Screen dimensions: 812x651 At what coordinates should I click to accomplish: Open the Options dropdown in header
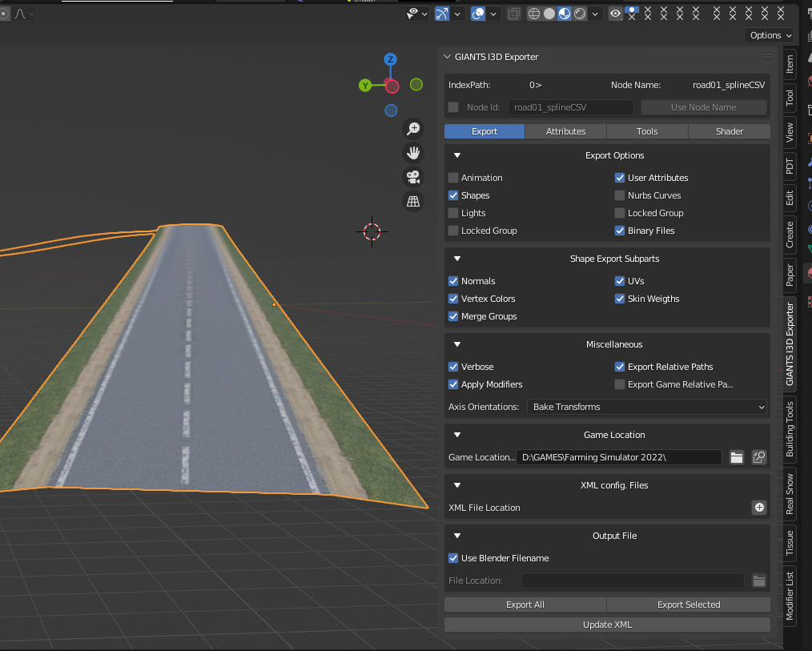(x=770, y=35)
